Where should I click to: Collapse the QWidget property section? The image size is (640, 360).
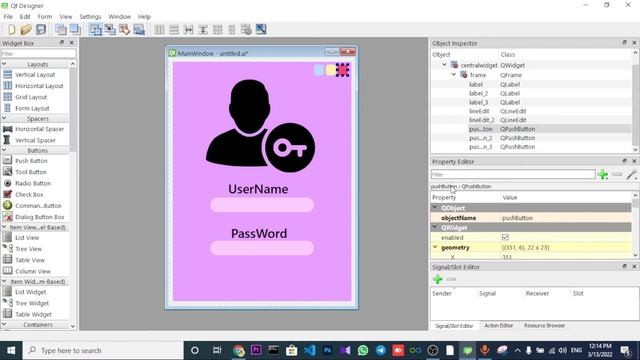tap(435, 227)
